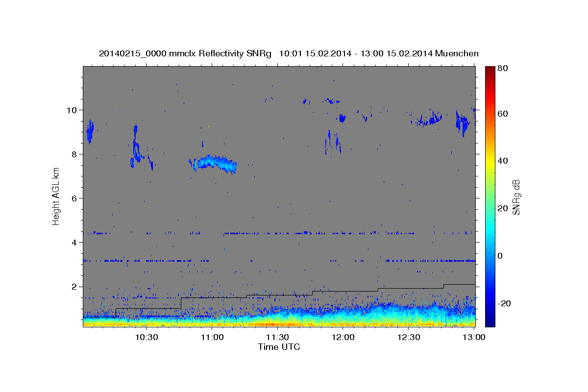Click the colorbar value 20
The height and width of the screenshot is (392, 588).
pyautogui.click(x=503, y=208)
